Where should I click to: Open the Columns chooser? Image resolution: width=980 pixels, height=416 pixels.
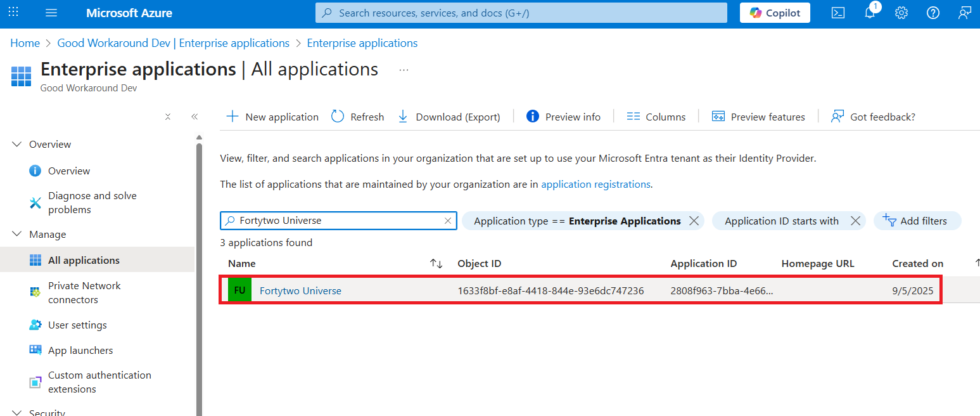656,117
